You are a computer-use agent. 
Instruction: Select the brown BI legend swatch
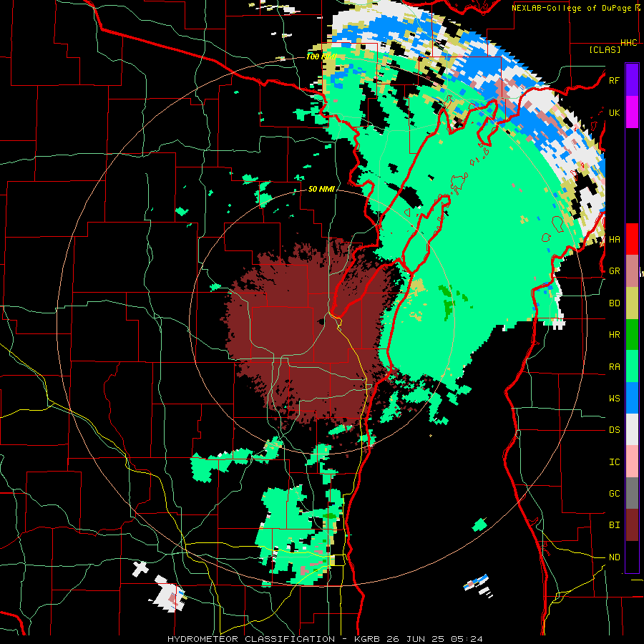point(632,525)
